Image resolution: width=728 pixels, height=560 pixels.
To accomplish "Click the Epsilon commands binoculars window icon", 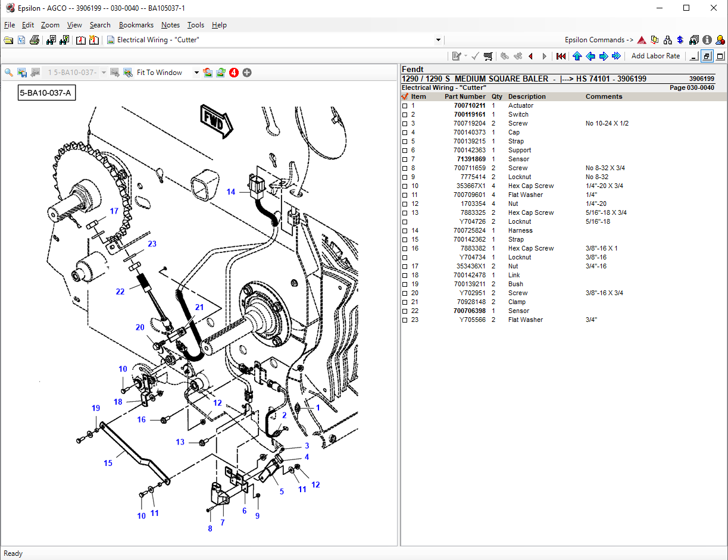I will [x=694, y=40].
